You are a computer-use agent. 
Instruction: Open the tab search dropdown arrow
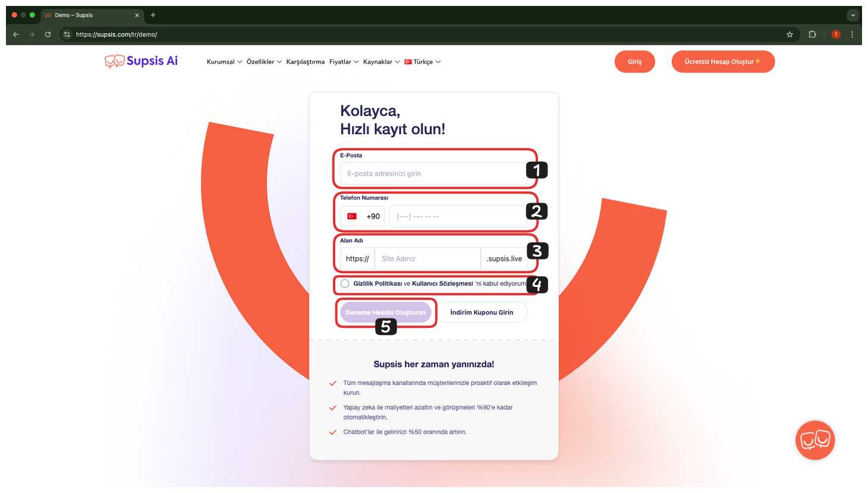pyautogui.click(x=853, y=15)
